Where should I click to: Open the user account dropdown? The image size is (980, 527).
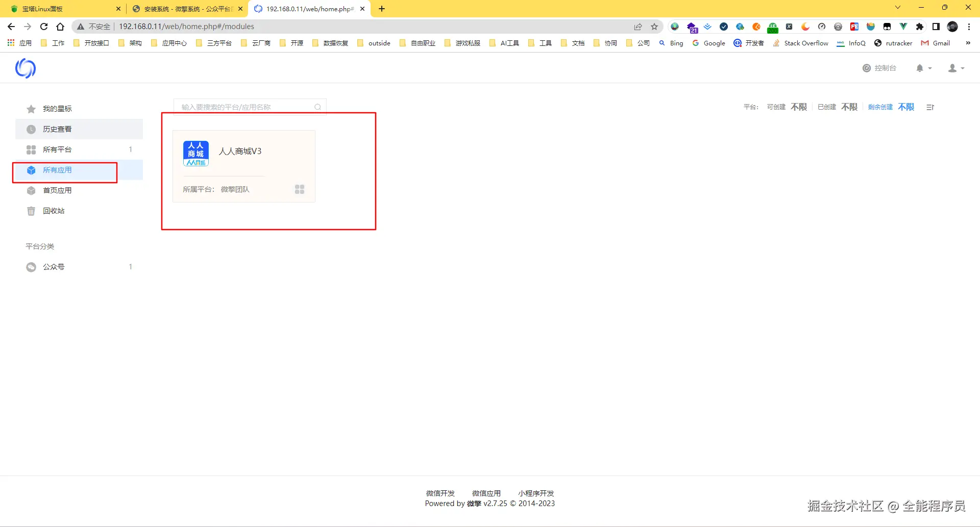(956, 68)
